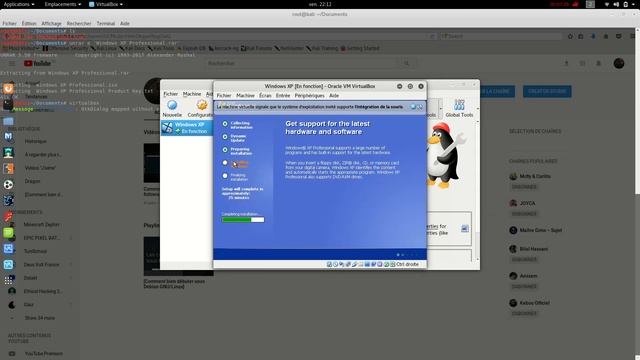640x360 pixels.
Task: Click leftmost hard disk indicator in VM status bar
Action: click(x=329, y=264)
